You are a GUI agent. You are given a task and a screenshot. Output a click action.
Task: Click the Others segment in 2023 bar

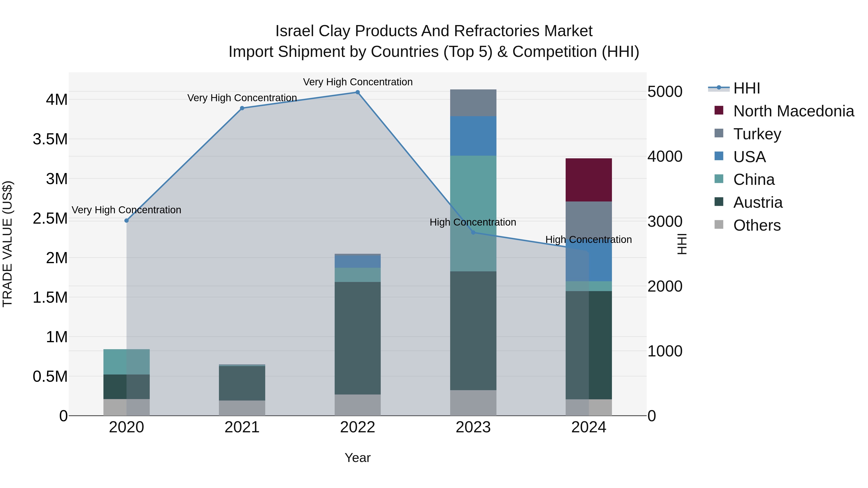[473, 403]
